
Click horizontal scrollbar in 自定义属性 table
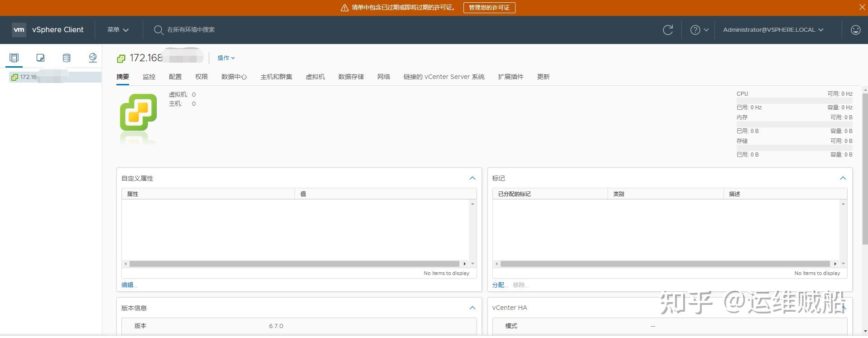click(294, 264)
